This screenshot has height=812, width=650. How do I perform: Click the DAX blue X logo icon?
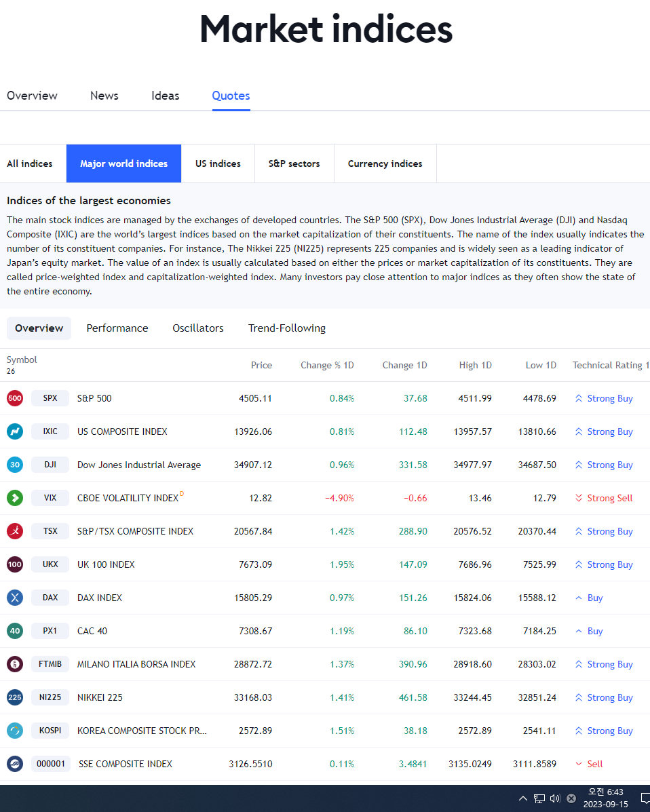point(15,598)
